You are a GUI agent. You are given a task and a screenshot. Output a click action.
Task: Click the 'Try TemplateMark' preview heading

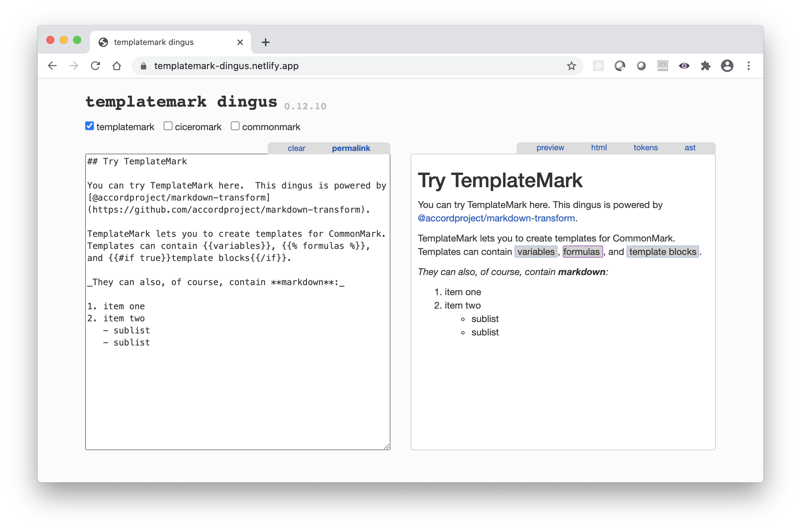click(500, 180)
